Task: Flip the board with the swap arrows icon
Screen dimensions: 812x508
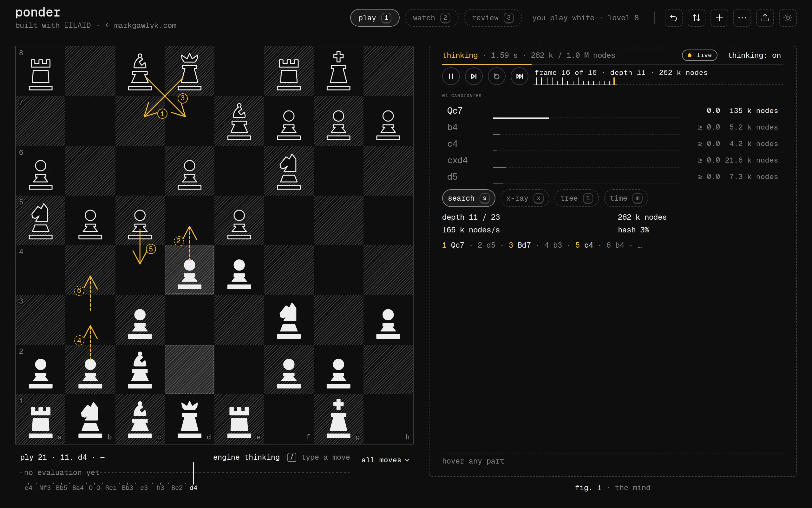Action: (x=696, y=18)
